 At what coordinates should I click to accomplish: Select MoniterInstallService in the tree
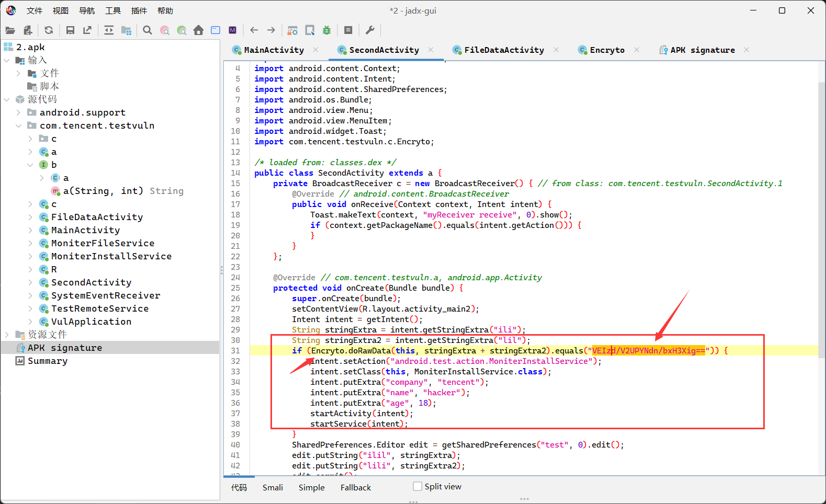pyautogui.click(x=111, y=256)
